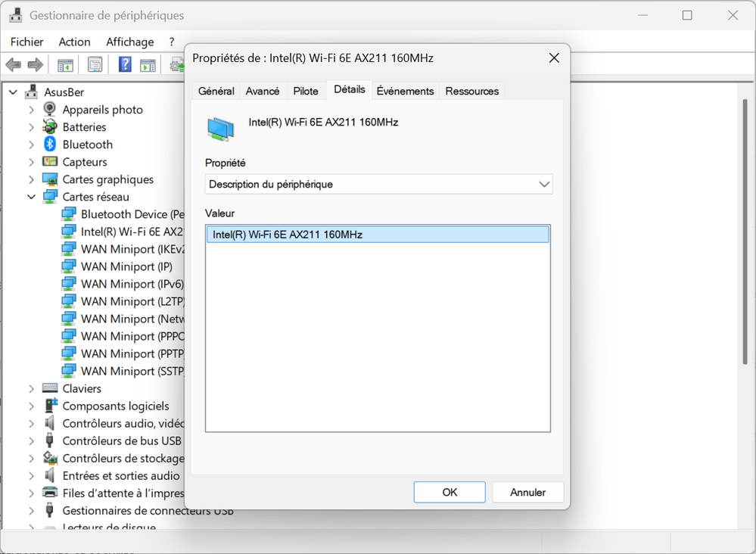Switch to the Pilote tab
This screenshot has height=554, width=756.
[306, 91]
